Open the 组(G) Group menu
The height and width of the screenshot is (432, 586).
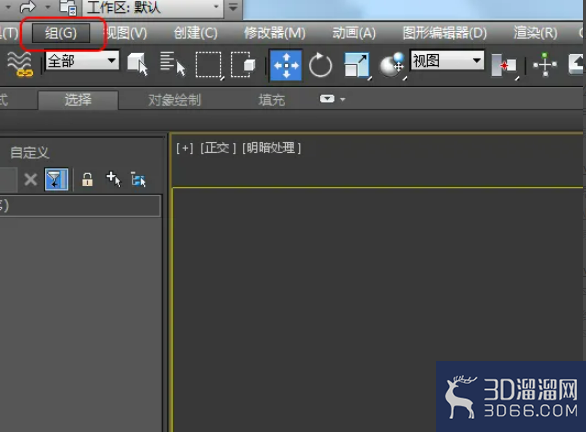tap(61, 33)
